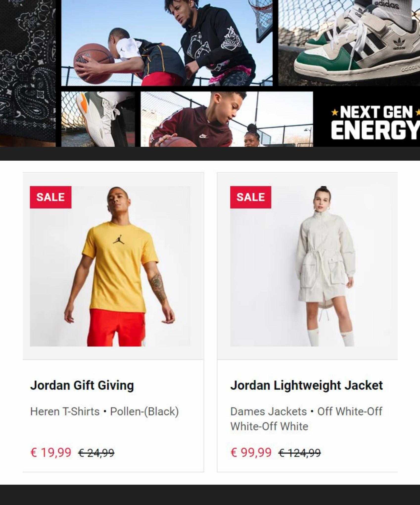Select the € 99,99 sale price
The height and width of the screenshot is (505, 420).
(251, 452)
